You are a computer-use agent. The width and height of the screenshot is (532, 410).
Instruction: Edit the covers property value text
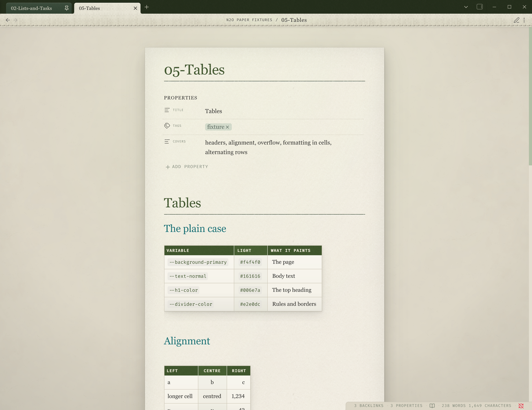pyautogui.click(x=268, y=147)
